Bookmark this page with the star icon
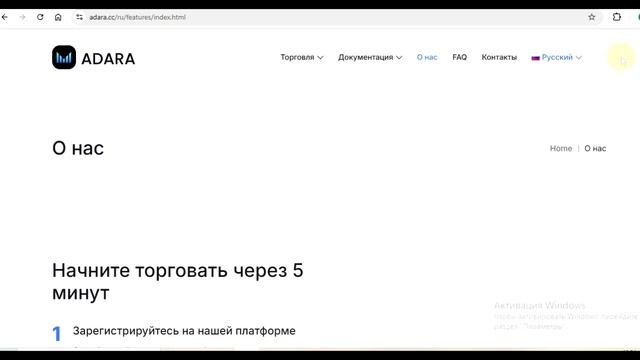The image size is (640, 360). pyautogui.click(x=591, y=17)
